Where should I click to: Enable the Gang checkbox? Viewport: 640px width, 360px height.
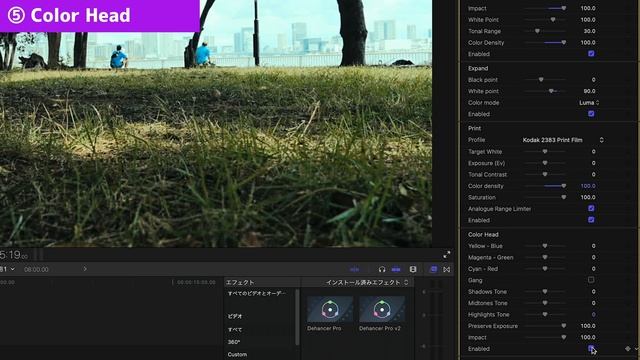pos(591,280)
